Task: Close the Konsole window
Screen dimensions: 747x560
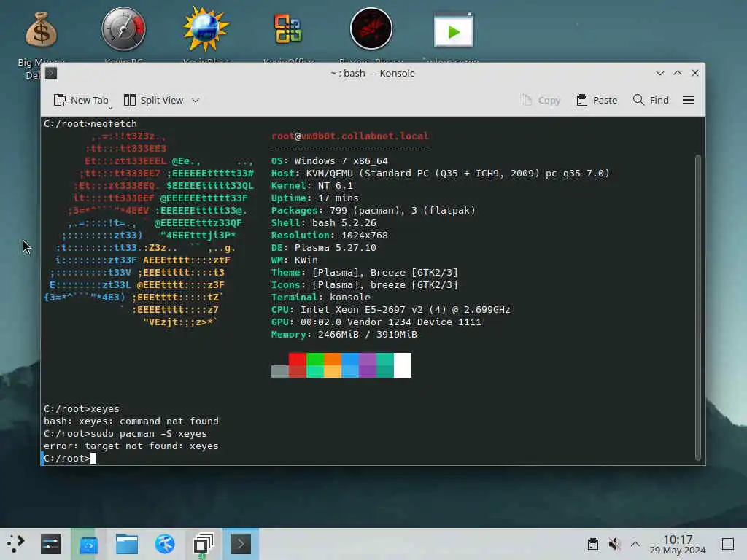Action: [x=695, y=73]
